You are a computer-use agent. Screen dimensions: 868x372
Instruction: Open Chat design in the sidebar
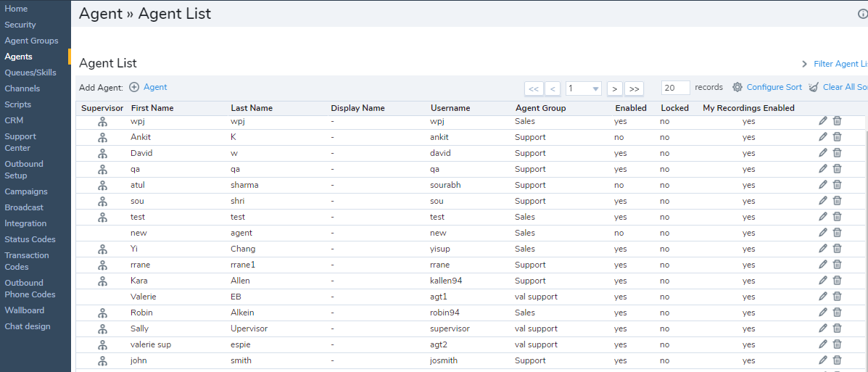tap(27, 326)
